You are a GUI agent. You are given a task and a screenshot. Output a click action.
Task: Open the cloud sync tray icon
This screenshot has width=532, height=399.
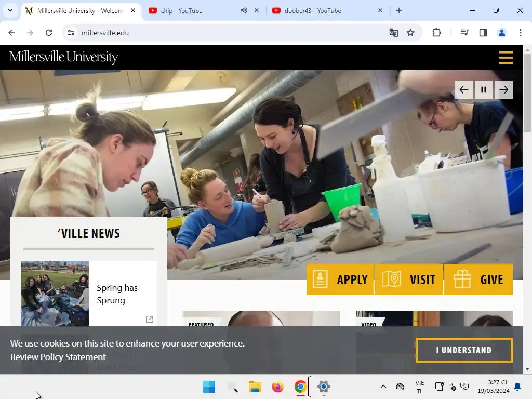pyautogui.click(x=400, y=387)
